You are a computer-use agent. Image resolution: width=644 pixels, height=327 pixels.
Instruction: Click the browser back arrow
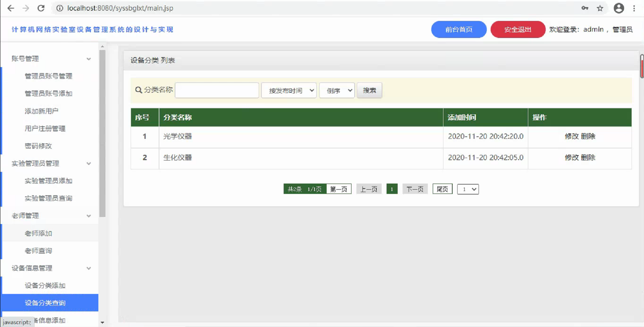coord(11,8)
